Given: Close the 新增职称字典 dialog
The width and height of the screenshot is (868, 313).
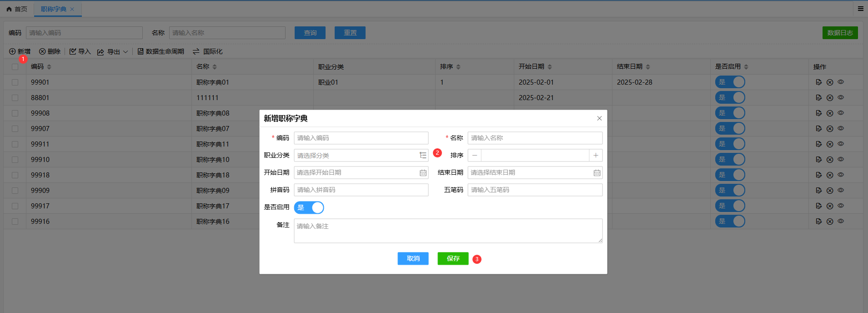Looking at the screenshot, I should (x=599, y=118).
